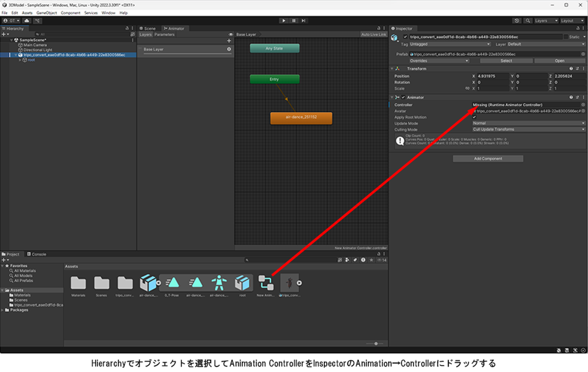Click the prefab Open button
Screen dimensions: 588x372
(x=559, y=61)
